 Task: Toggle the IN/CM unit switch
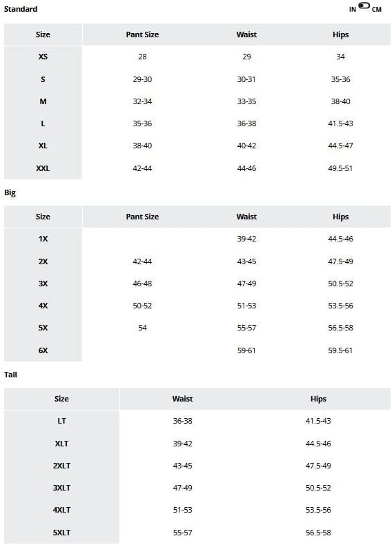click(364, 6)
